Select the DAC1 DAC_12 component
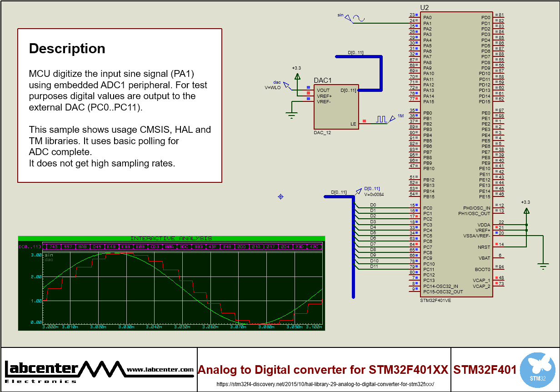Screen dimensions: 560x392 click(x=336, y=106)
